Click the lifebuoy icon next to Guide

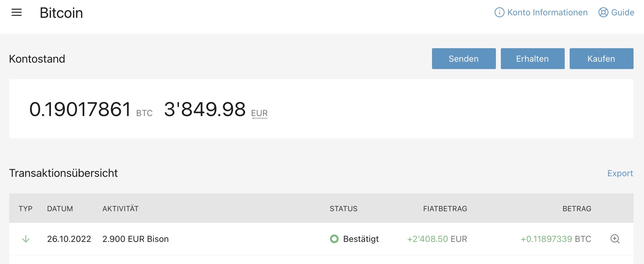click(x=603, y=13)
